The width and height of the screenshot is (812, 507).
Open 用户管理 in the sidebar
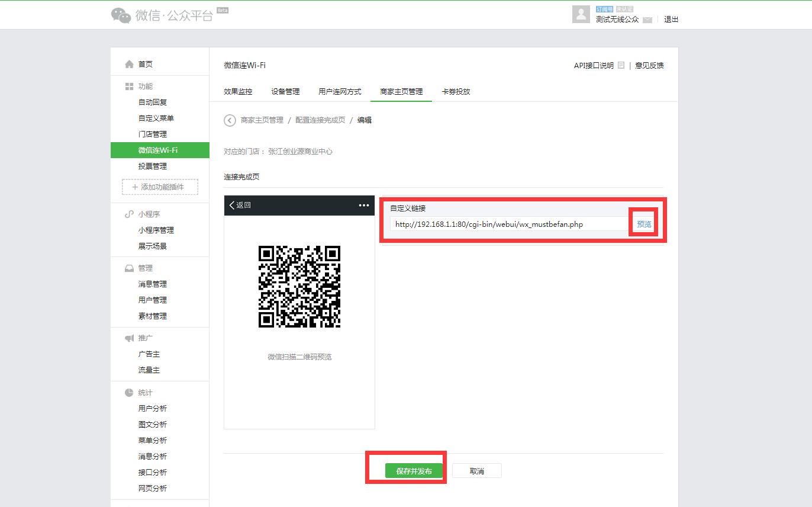153,300
